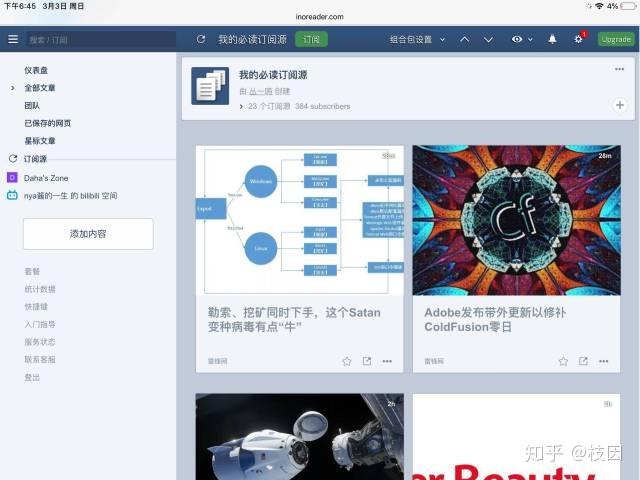Star the Satan 变种病毒 article
Viewport: 640px width, 480px height.
347,361
